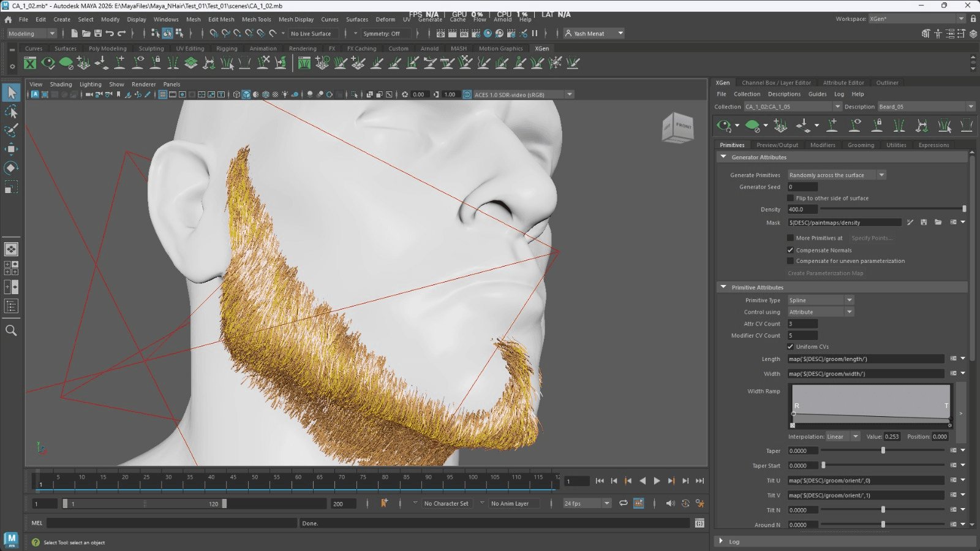Enable Flip to other side of surface

[x=790, y=198]
